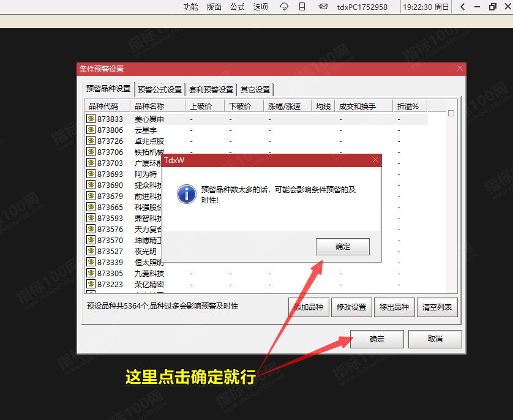The image size is (513, 420).
Task: Click the 添加品种 button
Action: pos(309,307)
